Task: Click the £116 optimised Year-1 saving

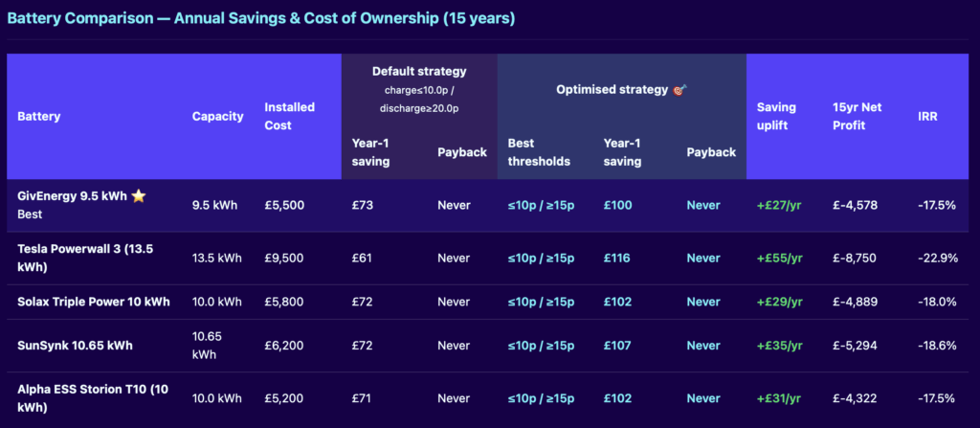Action: (618, 258)
